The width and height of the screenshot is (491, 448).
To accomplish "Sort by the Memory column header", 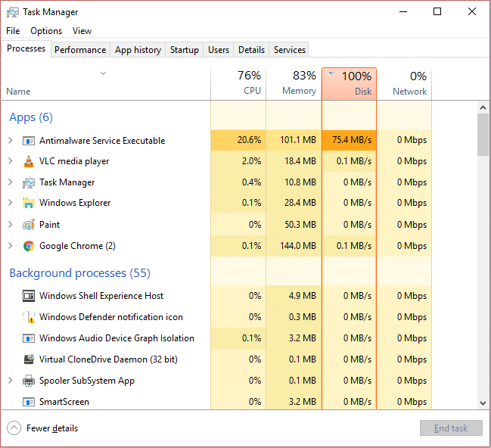I will pos(294,84).
